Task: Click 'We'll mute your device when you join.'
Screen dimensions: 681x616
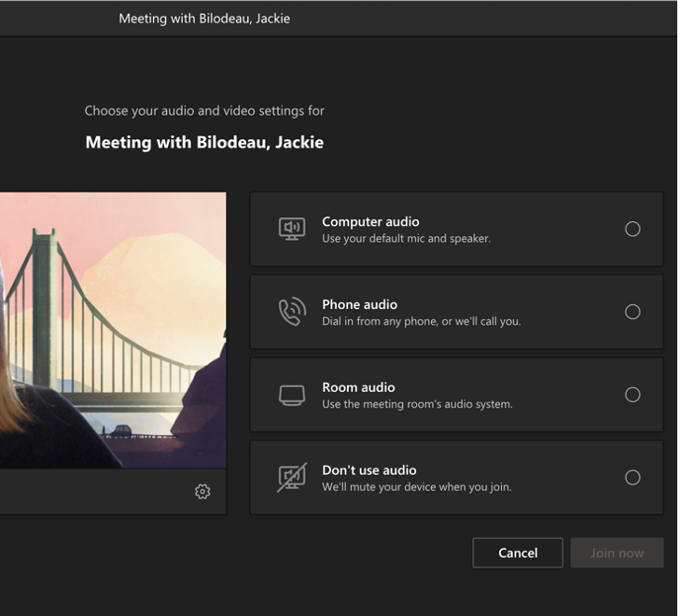Action: coord(416,487)
